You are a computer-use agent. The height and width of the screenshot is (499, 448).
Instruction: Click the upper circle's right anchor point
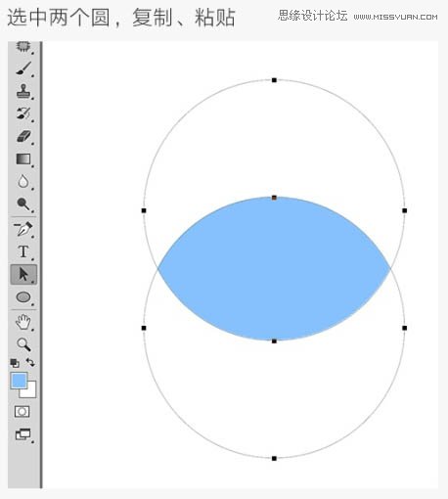tap(405, 210)
